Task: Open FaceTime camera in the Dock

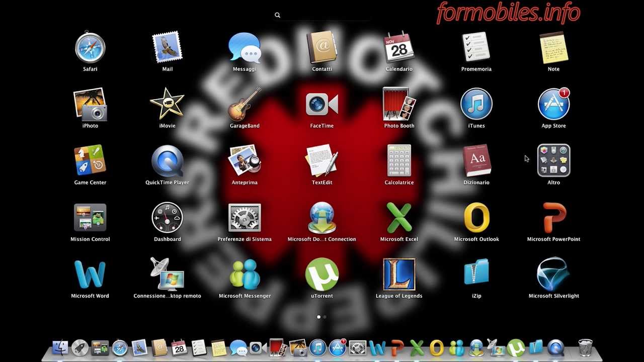Action: pyautogui.click(x=258, y=348)
